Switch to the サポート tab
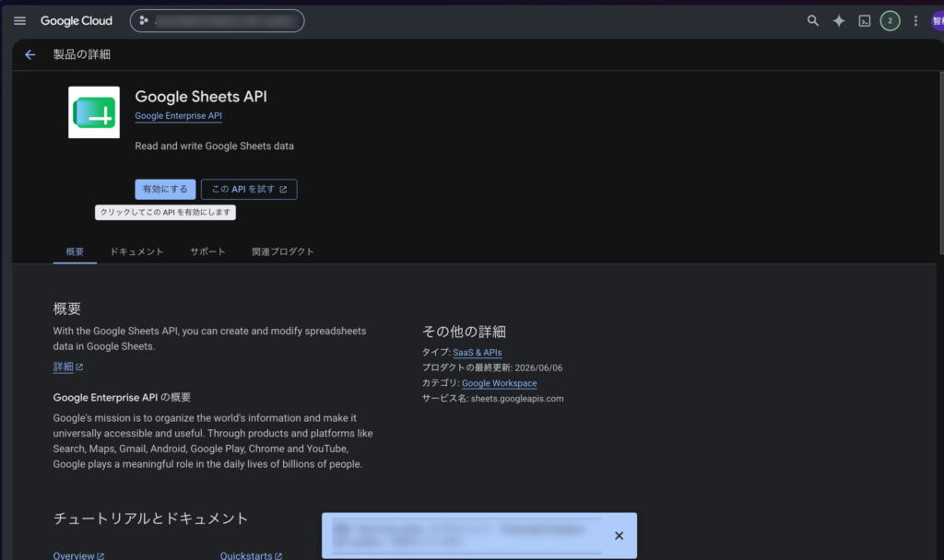 tap(207, 251)
